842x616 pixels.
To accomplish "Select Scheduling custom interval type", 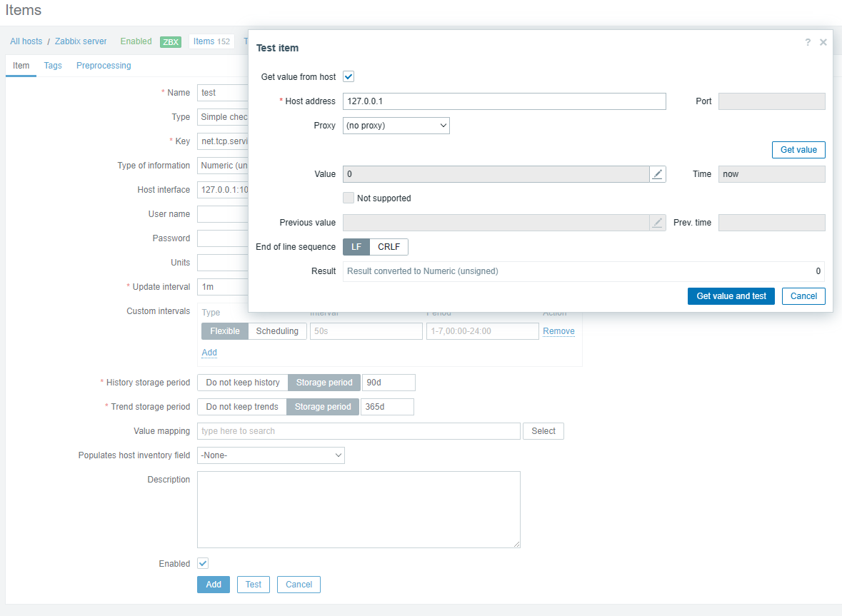I will [277, 331].
